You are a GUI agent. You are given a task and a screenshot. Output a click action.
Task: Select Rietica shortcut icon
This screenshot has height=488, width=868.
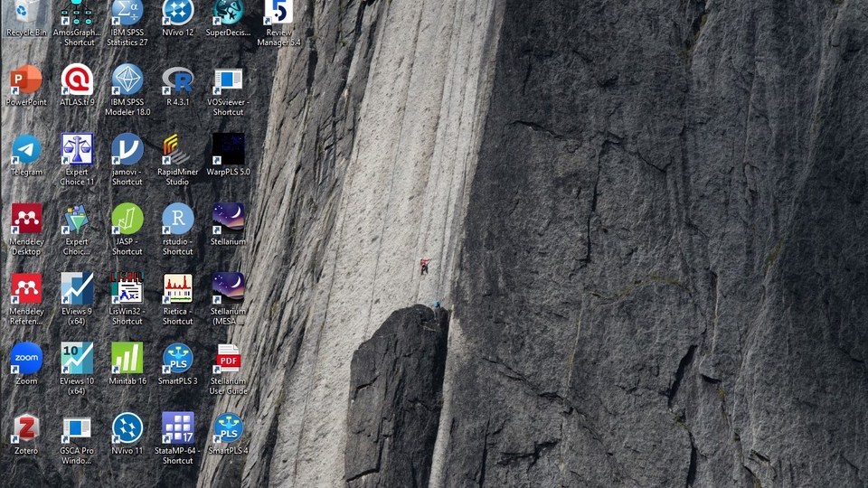click(178, 299)
